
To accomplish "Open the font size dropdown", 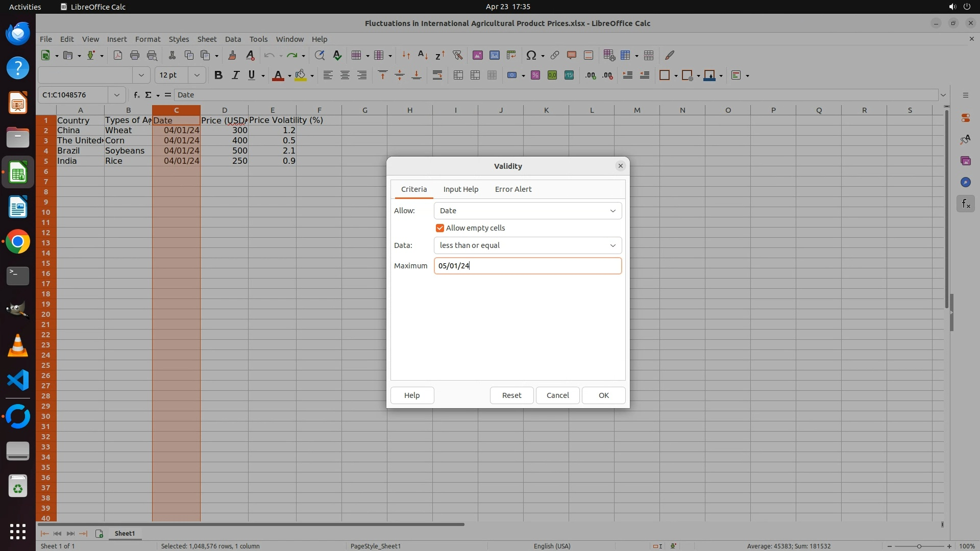I will click(197, 76).
